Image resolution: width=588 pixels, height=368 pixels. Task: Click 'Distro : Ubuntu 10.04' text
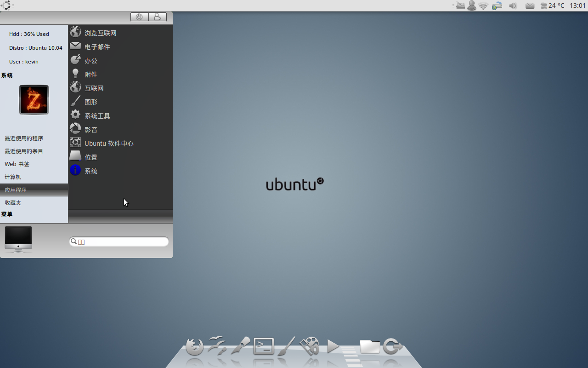tap(35, 48)
